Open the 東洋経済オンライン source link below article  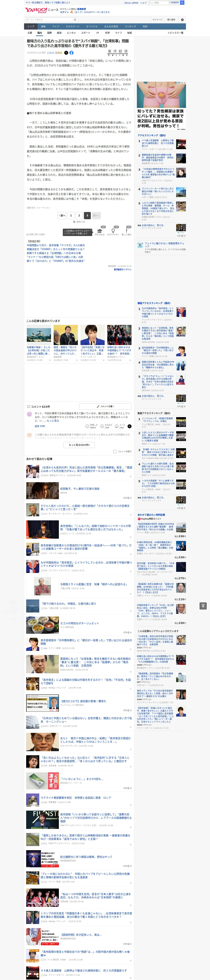tap(122, 269)
